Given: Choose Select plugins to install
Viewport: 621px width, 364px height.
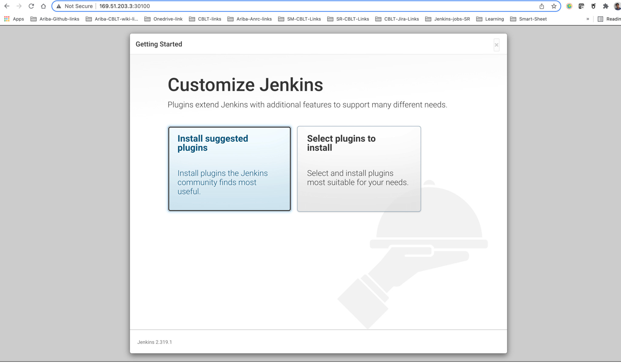Looking at the screenshot, I should (359, 169).
